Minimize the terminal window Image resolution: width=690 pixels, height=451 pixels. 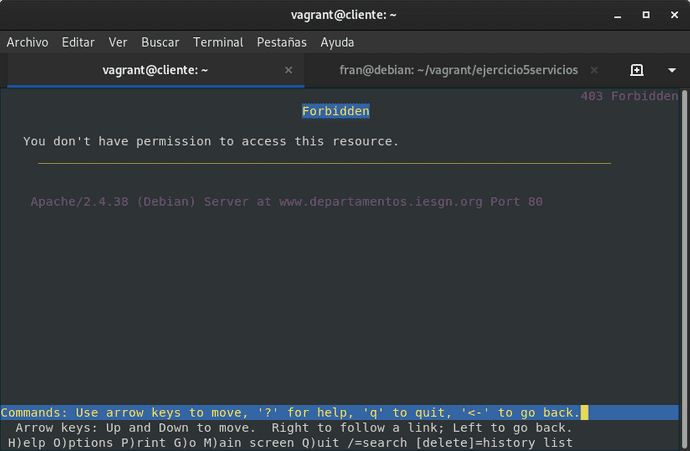pos(618,15)
